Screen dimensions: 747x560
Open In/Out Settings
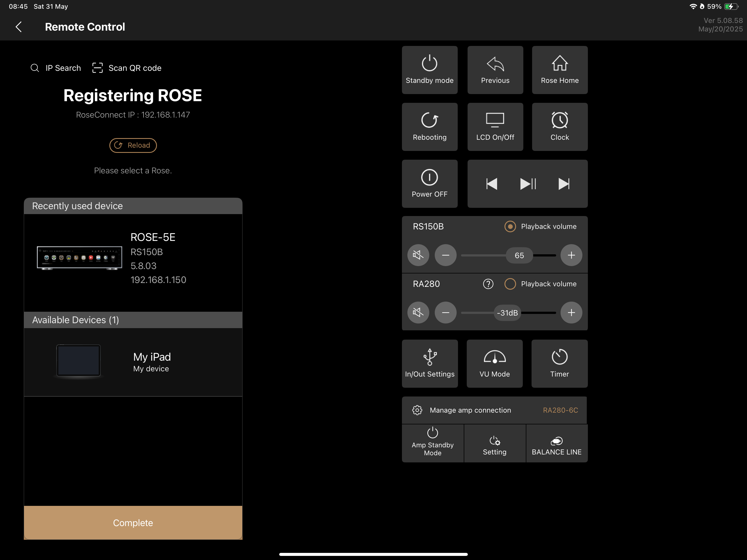[430, 363]
